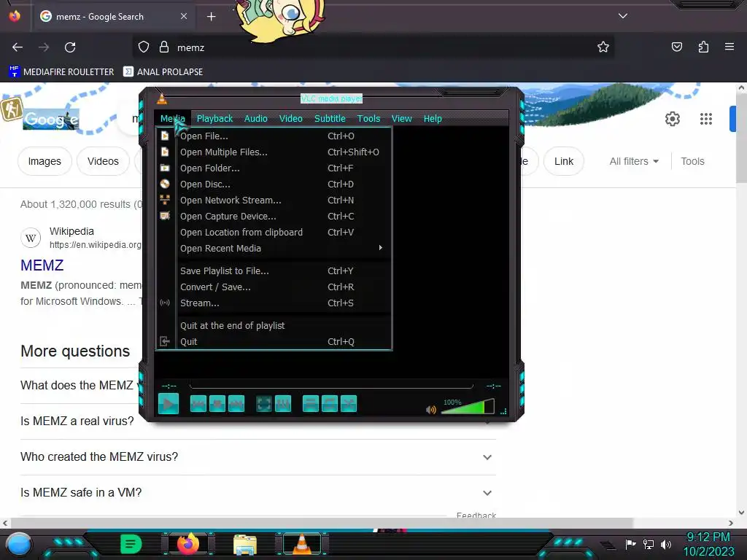The width and height of the screenshot is (747, 560).
Task: Open the VLC Tools menu
Action: point(368,119)
